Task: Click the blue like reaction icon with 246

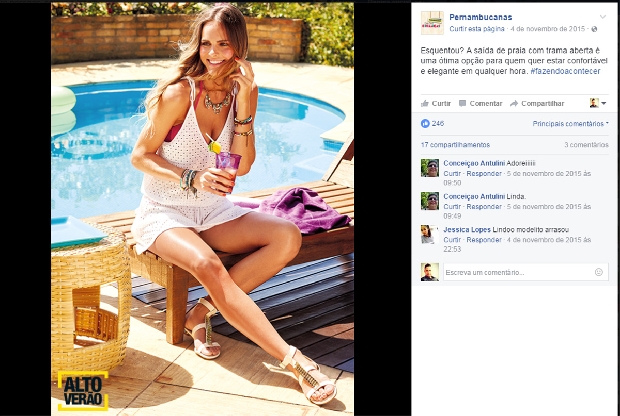Action: pyautogui.click(x=425, y=123)
